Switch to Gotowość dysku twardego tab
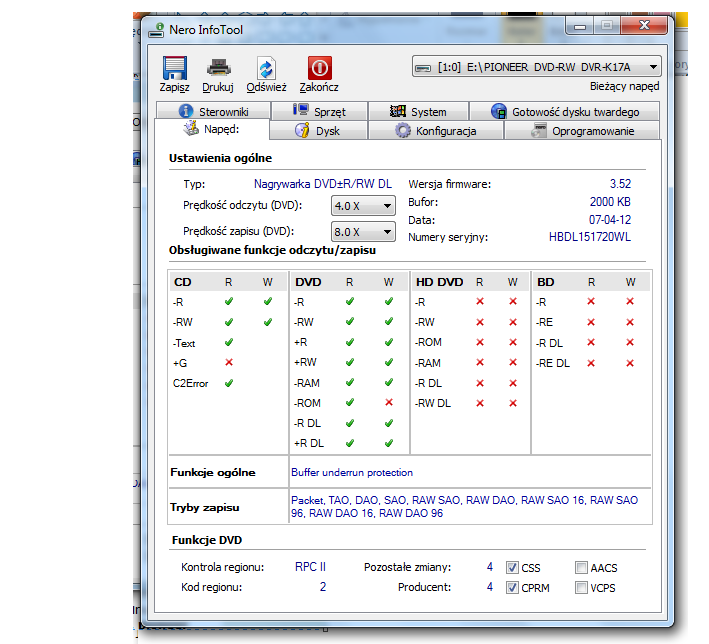The height and width of the screenshot is (644, 709). tap(565, 111)
